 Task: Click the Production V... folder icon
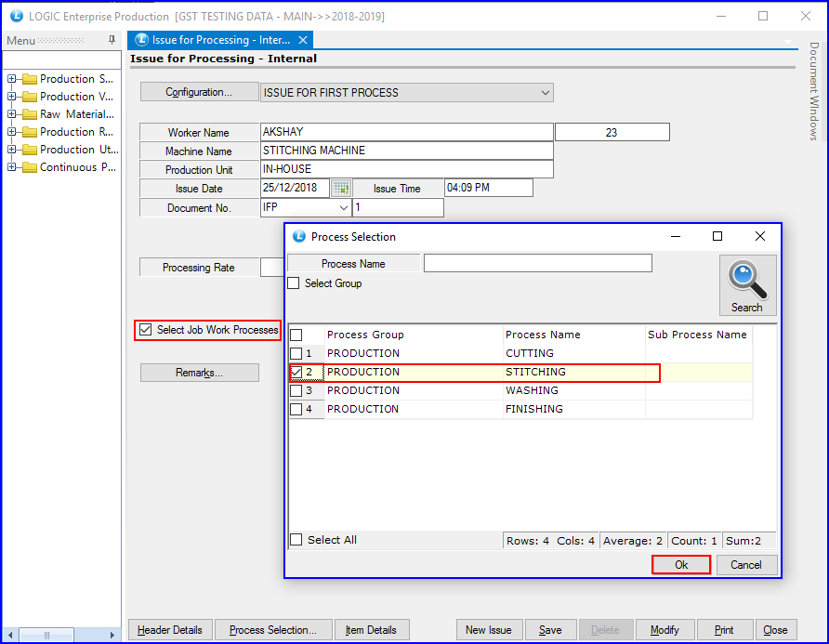coord(30,97)
